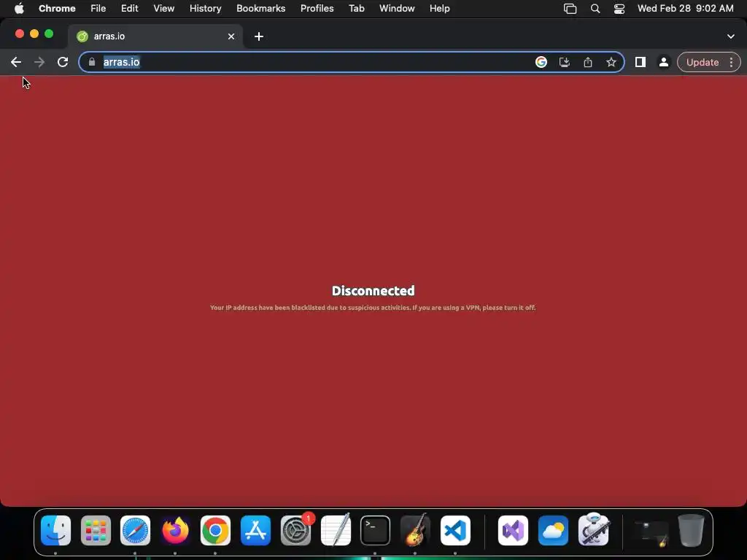Open Terminal from the Dock
Screen dimensions: 747x560
(376, 530)
